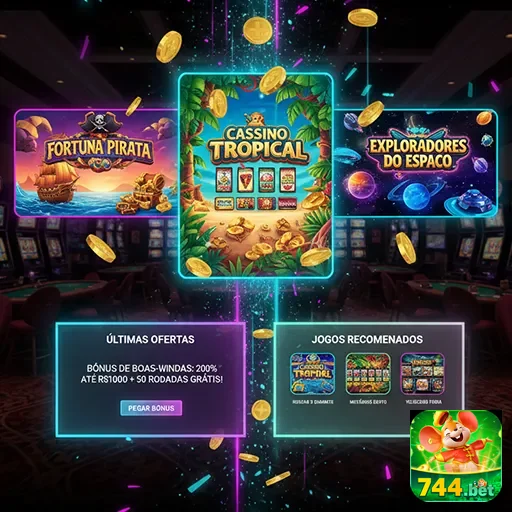This screenshot has width=512, height=512.
Task: Click the label under first recommended game
Action: pos(313,402)
